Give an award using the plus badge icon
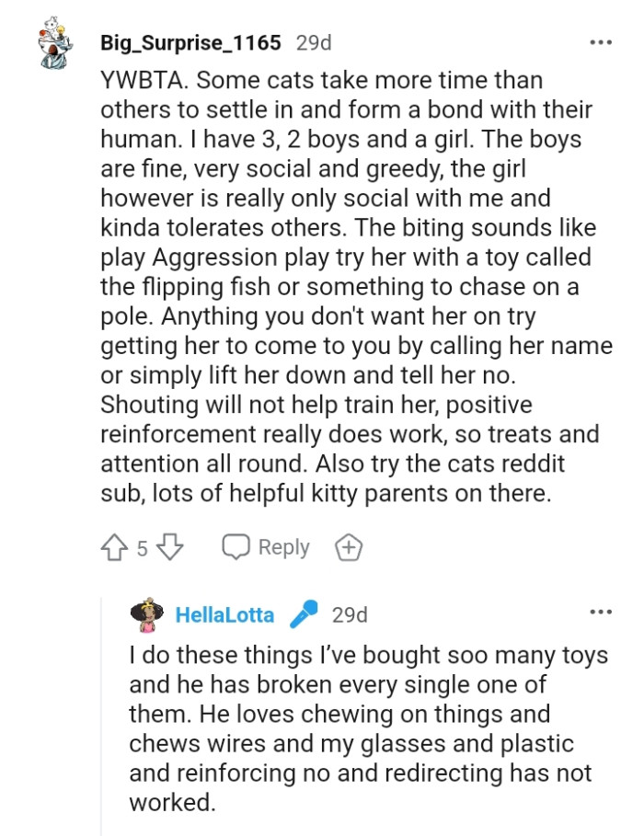644x836 pixels. (348, 548)
